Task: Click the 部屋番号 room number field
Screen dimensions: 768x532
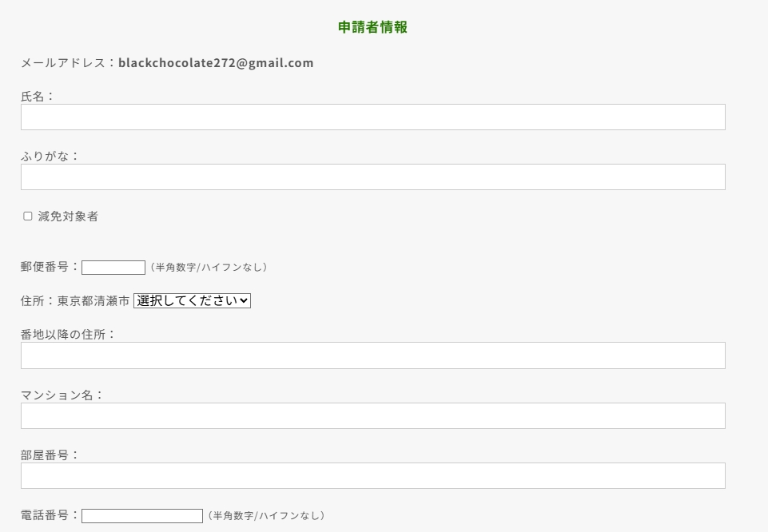Action: click(372, 476)
